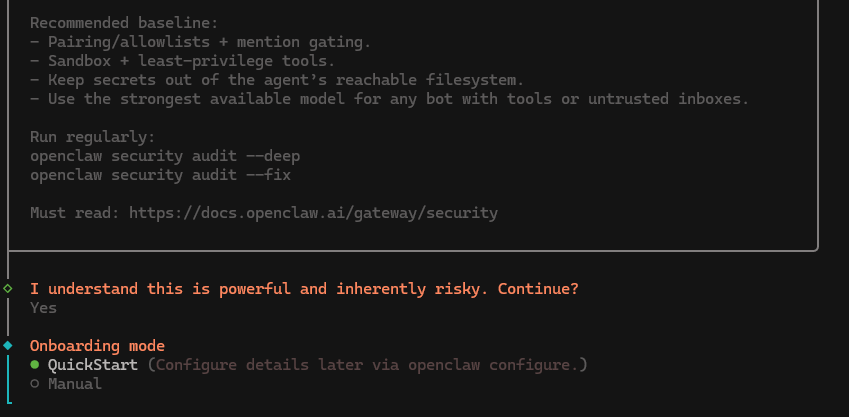
Task: Click green diamond beside the Continue prompt
Action: tap(8, 288)
